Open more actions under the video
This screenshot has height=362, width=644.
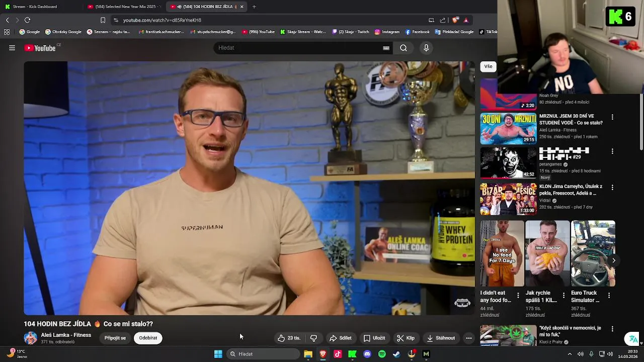pos(469,338)
